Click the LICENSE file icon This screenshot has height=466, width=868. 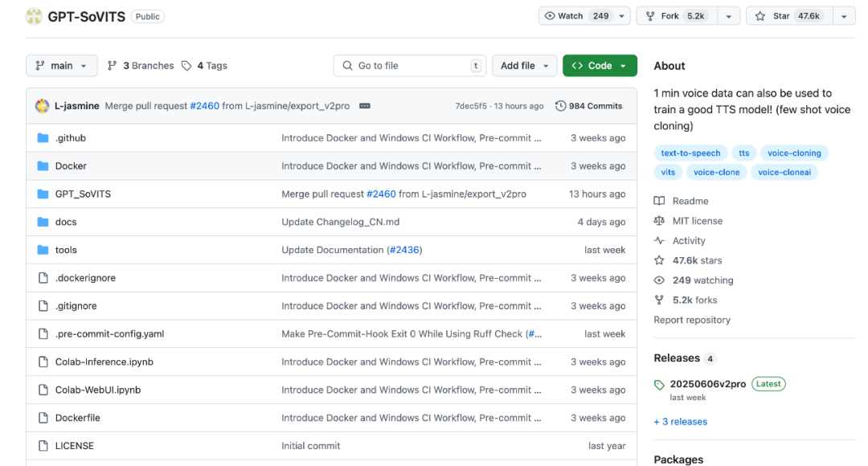[x=43, y=446]
